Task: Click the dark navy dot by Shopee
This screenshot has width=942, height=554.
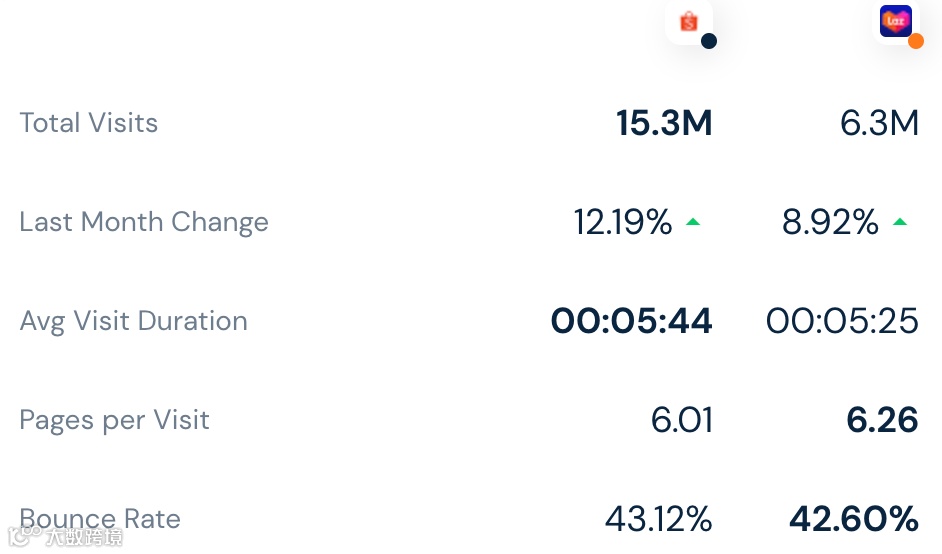Action: pos(709,41)
